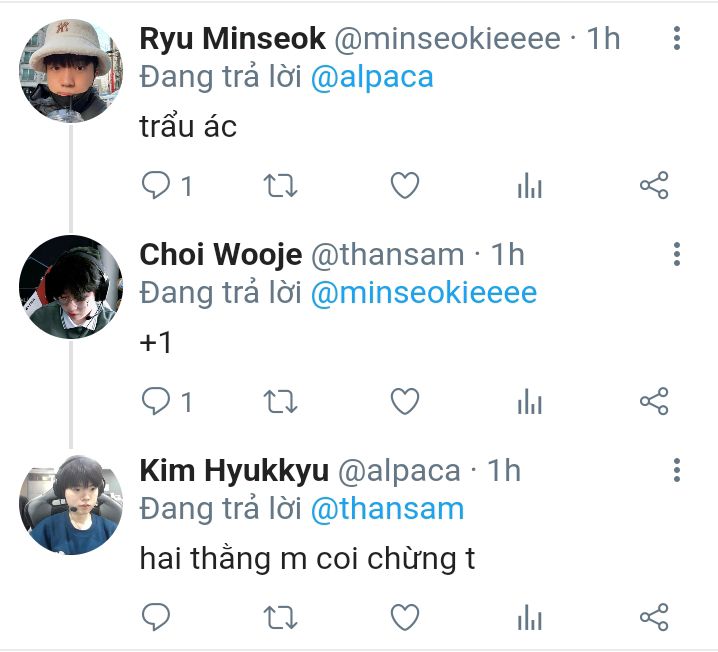Open the @alpaca mention link in Ryu Minseok's reply
The image size is (718, 652).
[372, 78]
